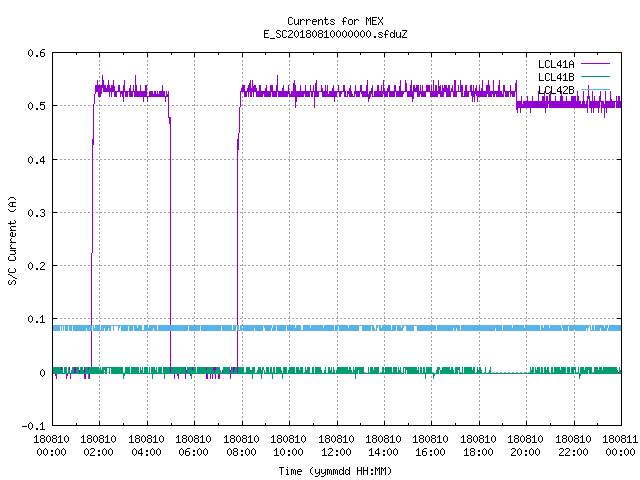This screenshot has width=640, height=480.
Task: Click the 180810 12:00 x-axis tick label
Action: point(336,446)
